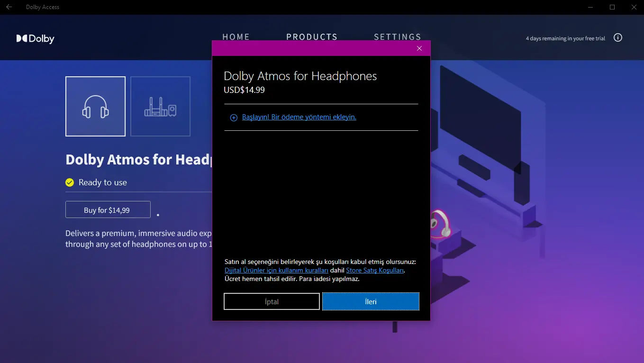Image resolution: width=644 pixels, height=363 pixels.
Task: Go back with the arrow icon
Action: 9,7
